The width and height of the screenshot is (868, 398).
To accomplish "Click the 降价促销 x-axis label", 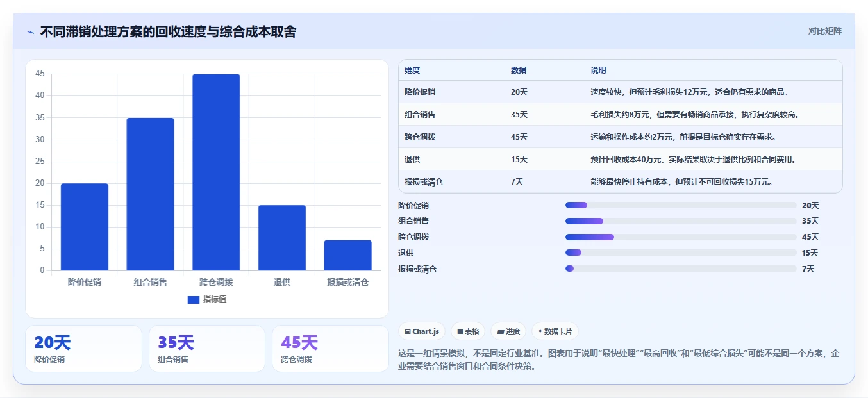I will 85,282.
